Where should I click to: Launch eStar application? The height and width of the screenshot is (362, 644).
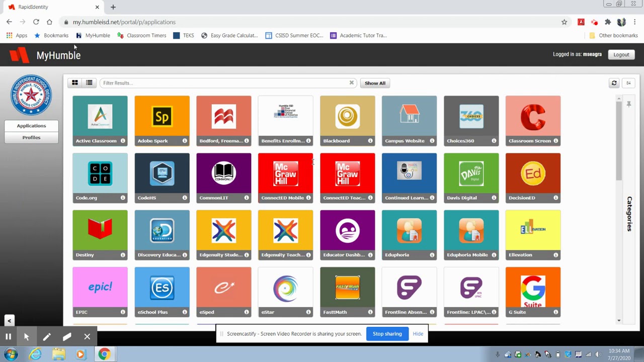[x=285, y=292]
